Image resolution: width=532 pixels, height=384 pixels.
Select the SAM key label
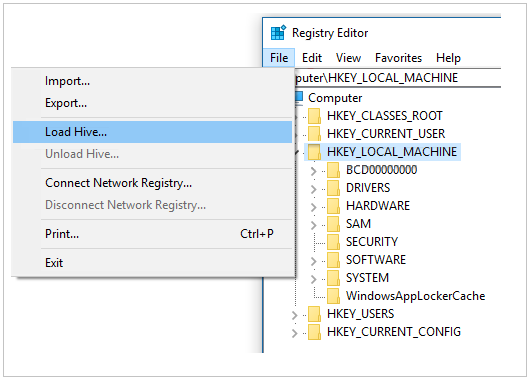pos(358,224)
